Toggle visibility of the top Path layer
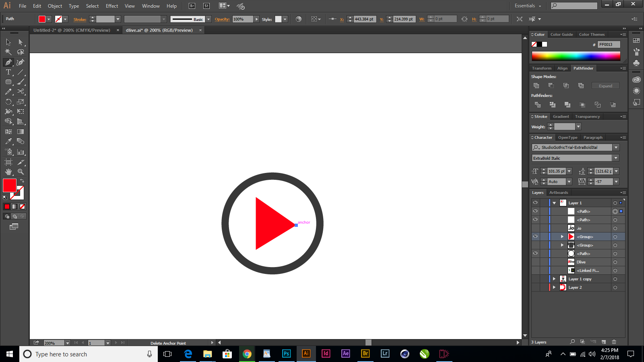Screen dimensions: 644x362 (535, 211)
